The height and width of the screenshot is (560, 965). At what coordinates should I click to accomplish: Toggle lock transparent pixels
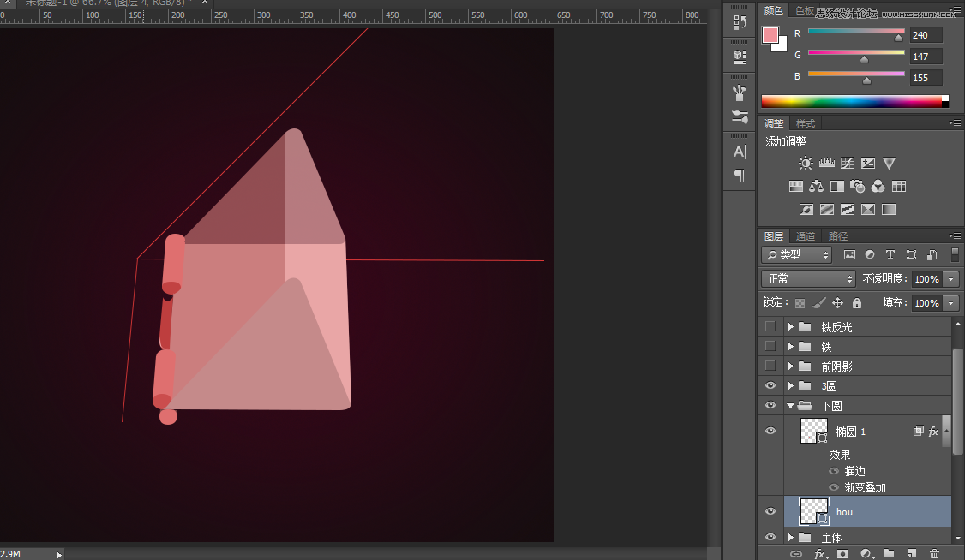(x=800, y=303)
